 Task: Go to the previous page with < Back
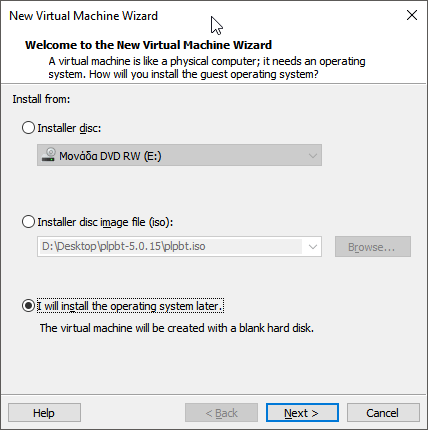[x=221, y=413]
